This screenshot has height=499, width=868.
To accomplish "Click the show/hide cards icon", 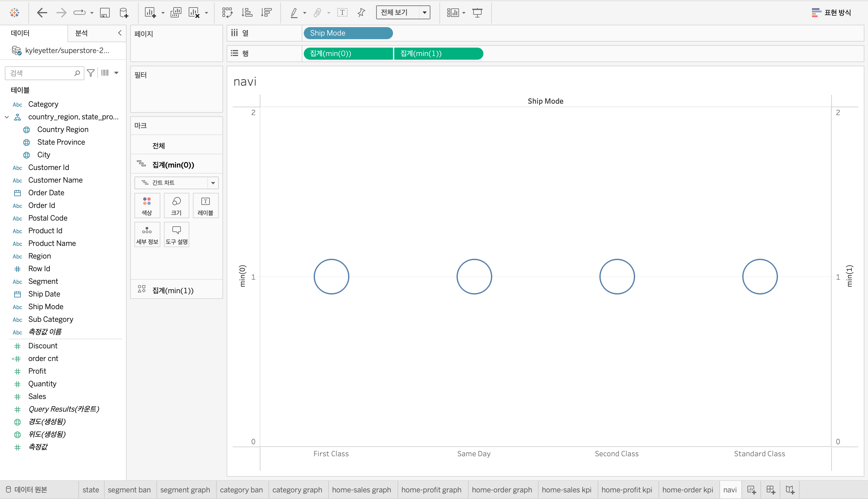I will point(453,13).
